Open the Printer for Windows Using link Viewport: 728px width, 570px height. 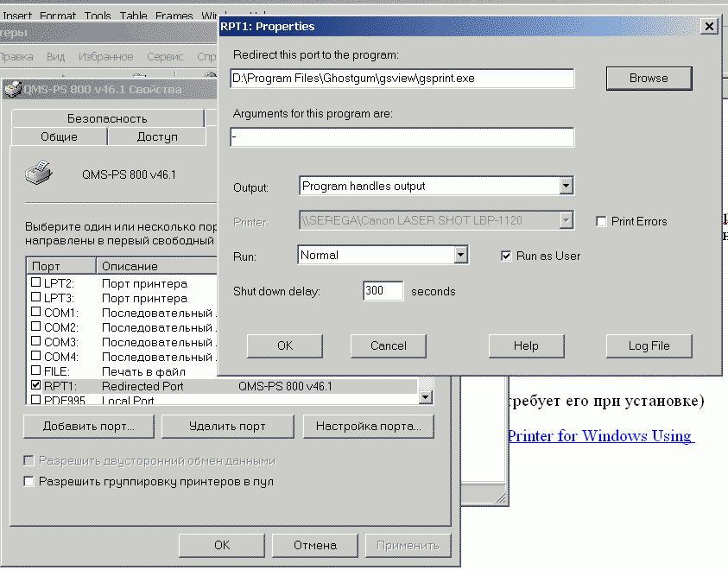(601, 436)
